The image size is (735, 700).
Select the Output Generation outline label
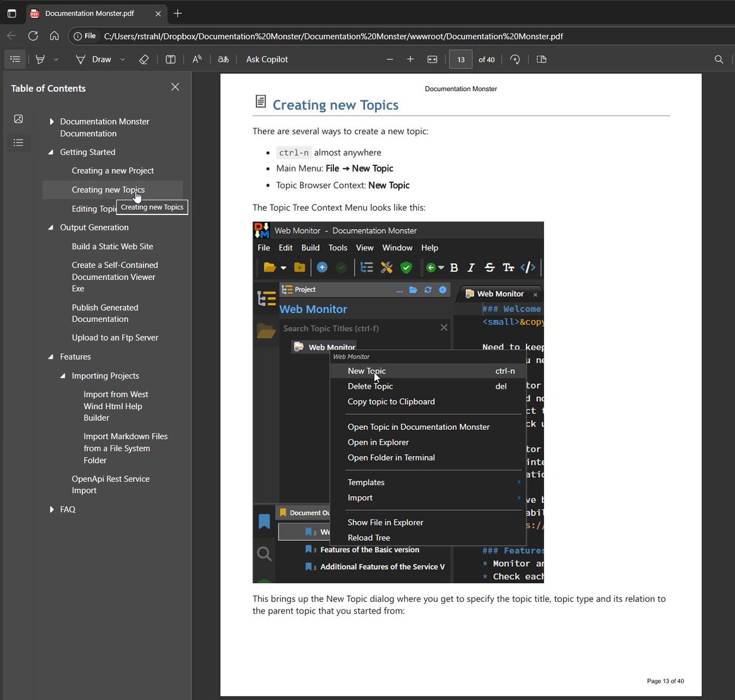(x=94, y=227)
